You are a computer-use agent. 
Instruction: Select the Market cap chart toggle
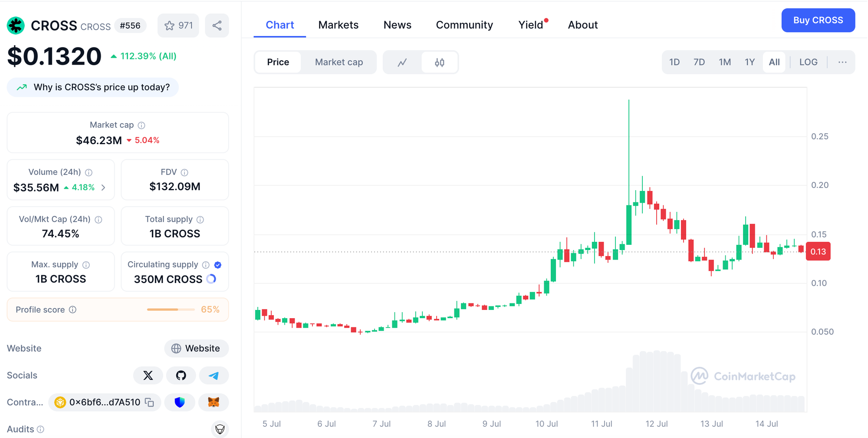click(x=339, y=63)
